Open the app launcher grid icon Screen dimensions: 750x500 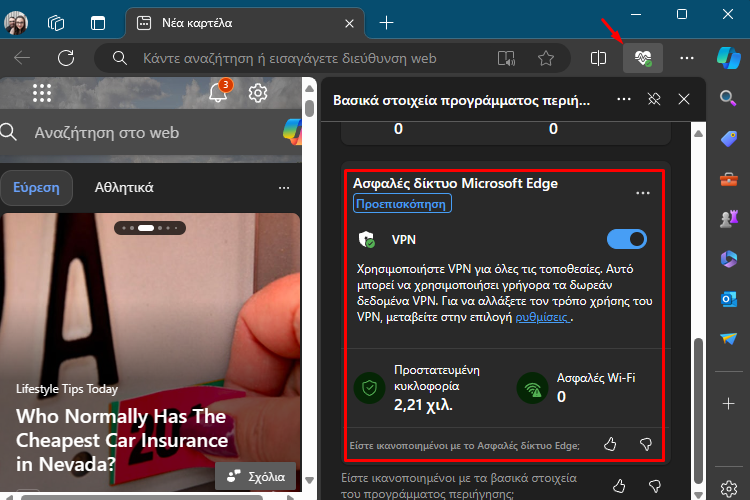(x=42, y=92)
